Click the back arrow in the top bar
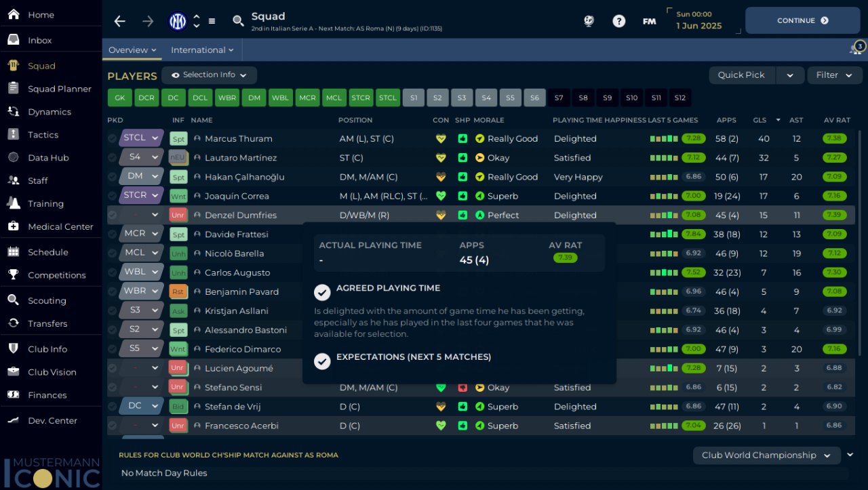Image resolution: width=868 pixels, height=490 pixels. coord(120,21)
